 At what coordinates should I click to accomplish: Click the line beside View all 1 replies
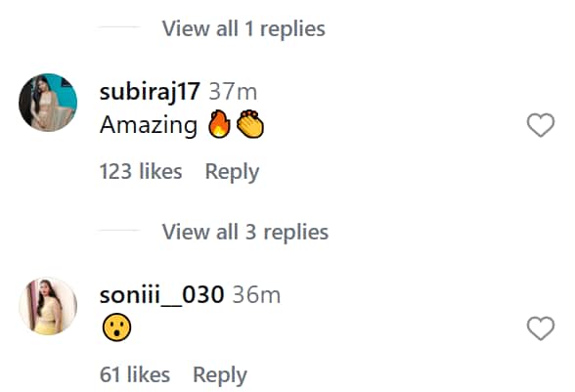119,26
